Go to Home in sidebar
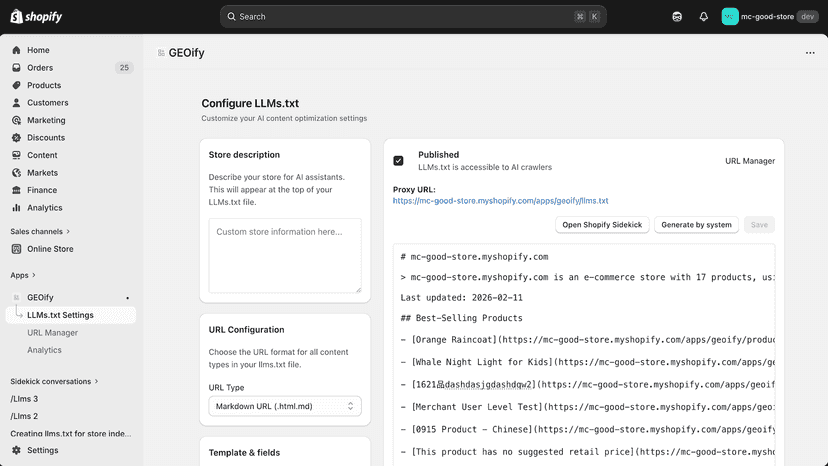 click(x=38, y=50)
